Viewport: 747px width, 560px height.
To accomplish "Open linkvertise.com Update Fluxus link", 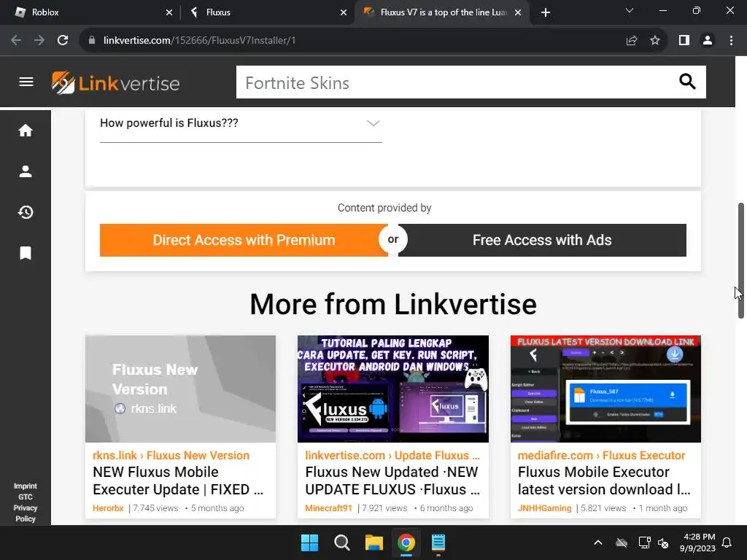I will [x=392, y=455].
